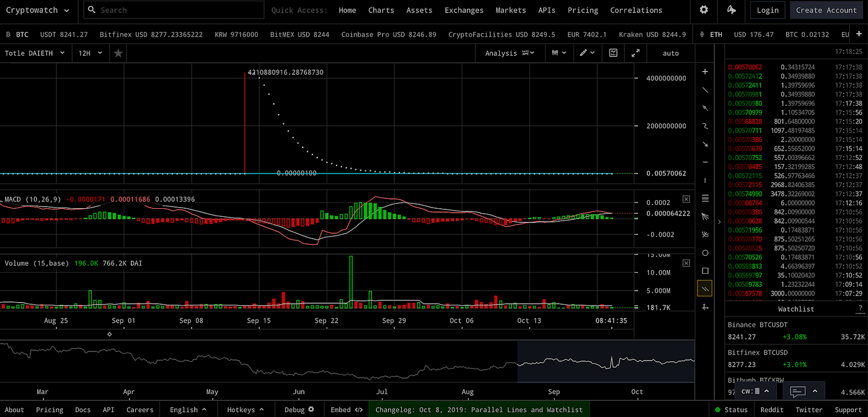Open the Analysis indicators dropdown

pyautogui.click(x=510, y=53)
